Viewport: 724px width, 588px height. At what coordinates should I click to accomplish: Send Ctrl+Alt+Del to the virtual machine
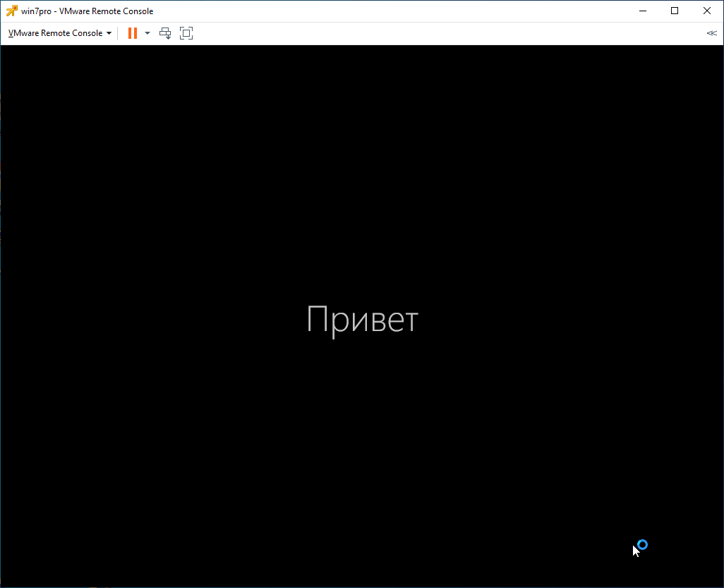pyautogui.click(x=165, y=33)
